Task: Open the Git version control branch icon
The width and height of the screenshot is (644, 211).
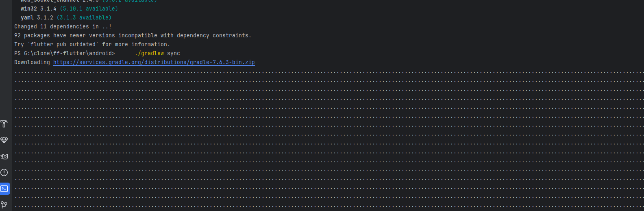Action: 4,205
